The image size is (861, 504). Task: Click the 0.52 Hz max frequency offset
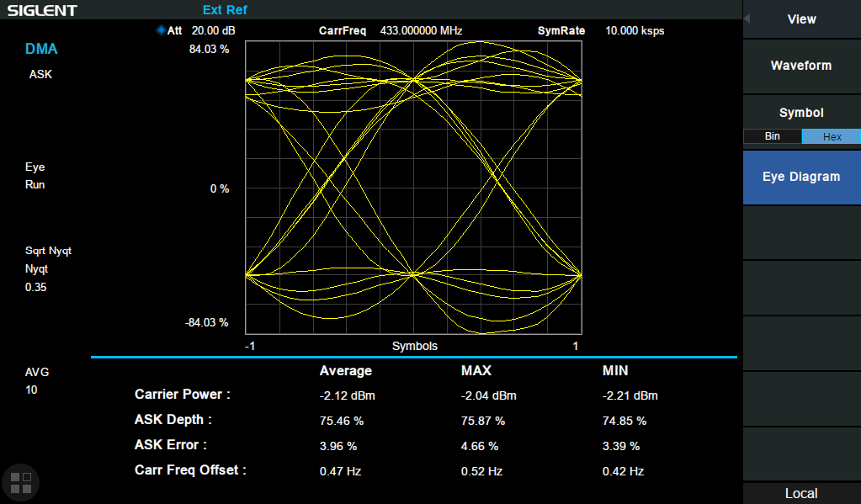[481, 471]
